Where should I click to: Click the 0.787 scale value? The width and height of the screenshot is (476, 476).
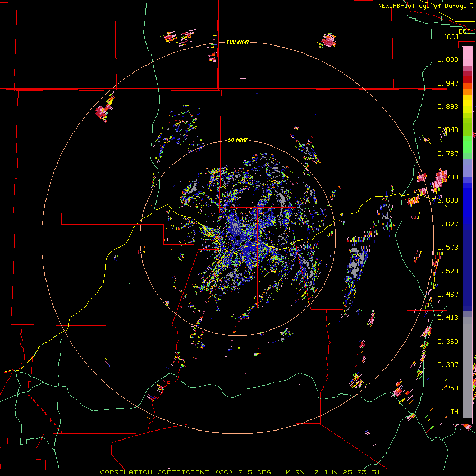pyautogui.click(x=448, y=153)
